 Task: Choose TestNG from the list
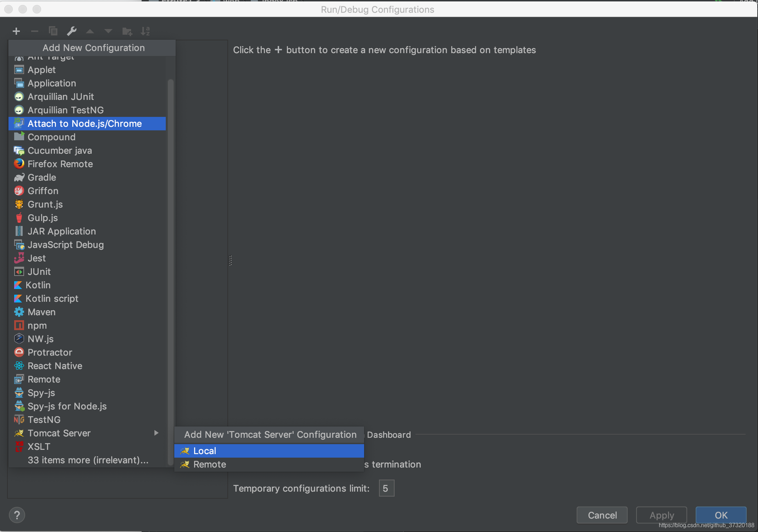(x=87, y=420)
